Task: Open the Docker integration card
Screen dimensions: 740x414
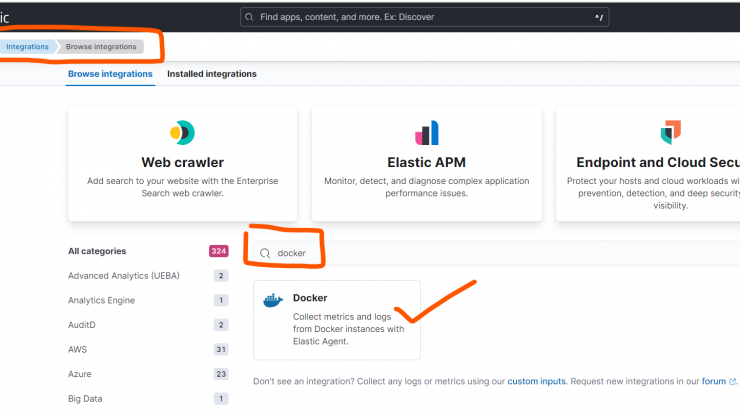Action: [336, 320]
